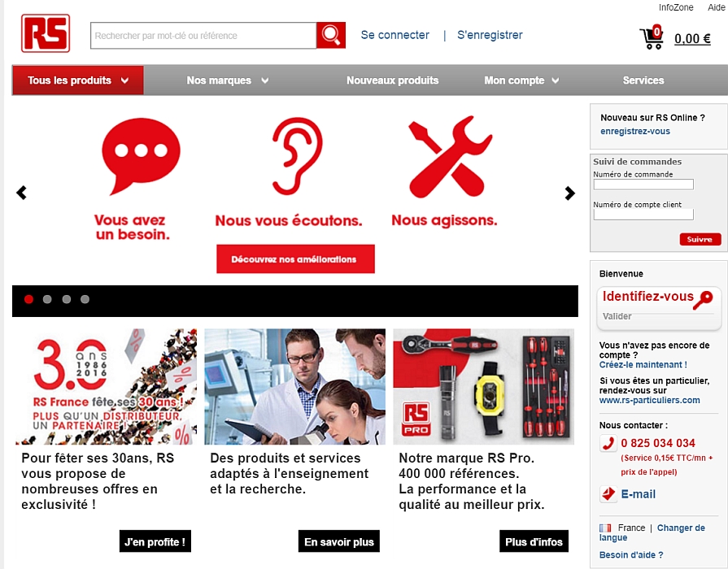Open the RS Pro tools thumbnail image

483,387
